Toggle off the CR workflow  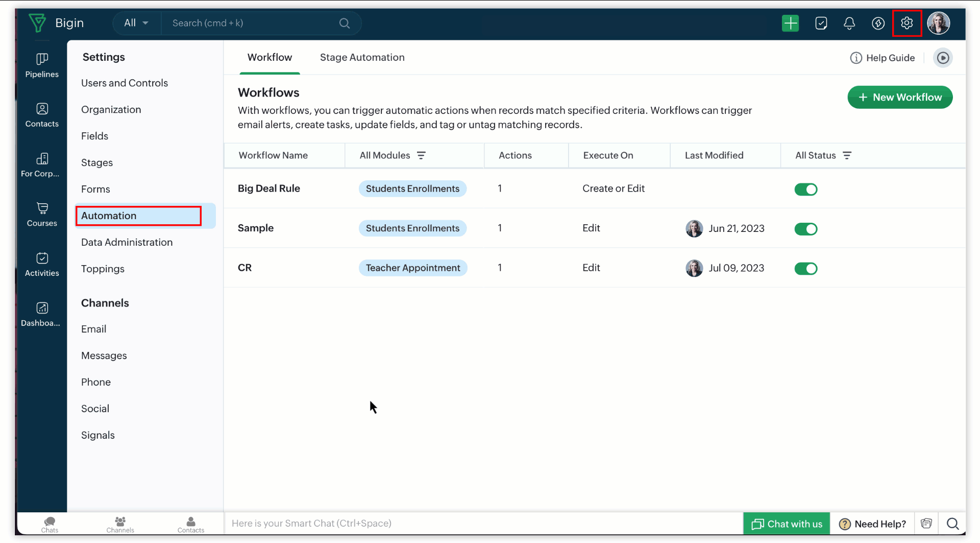(x=806, y=268)
